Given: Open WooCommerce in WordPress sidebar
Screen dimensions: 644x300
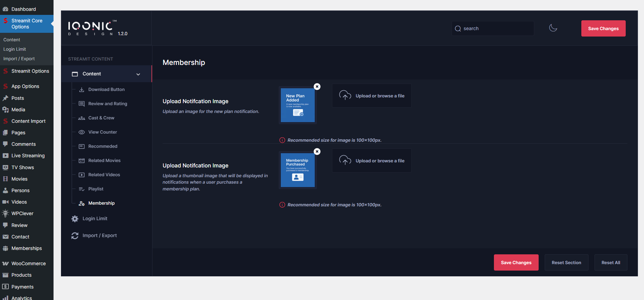Looking at the screenshot, I should pos(28,263).
